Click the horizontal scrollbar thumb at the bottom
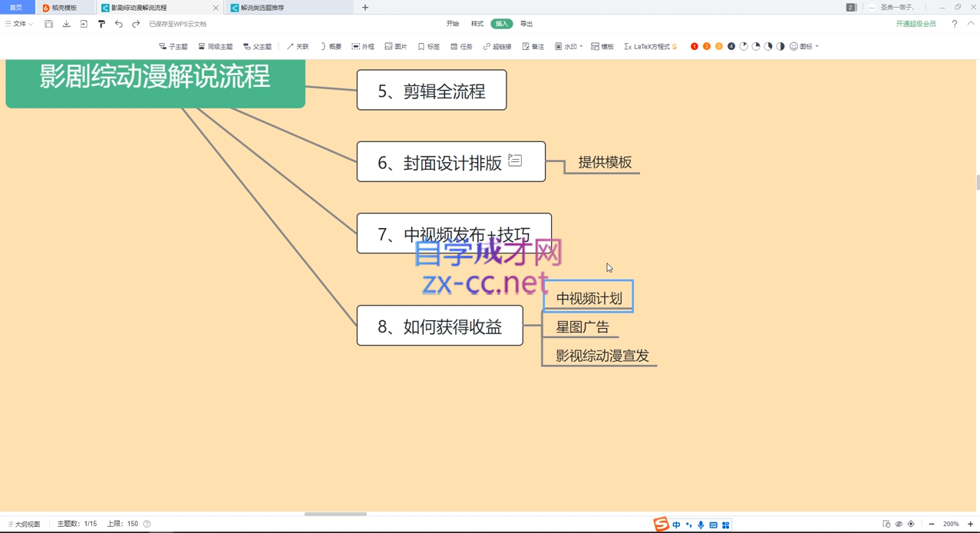The height and width of the screenshot is (533, 980). coord(335,514)
